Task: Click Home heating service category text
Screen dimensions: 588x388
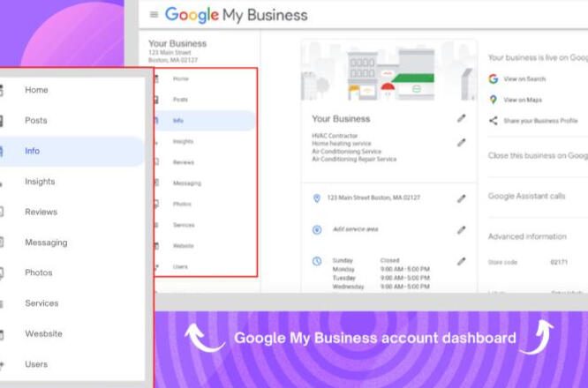Action: [342, 144]
